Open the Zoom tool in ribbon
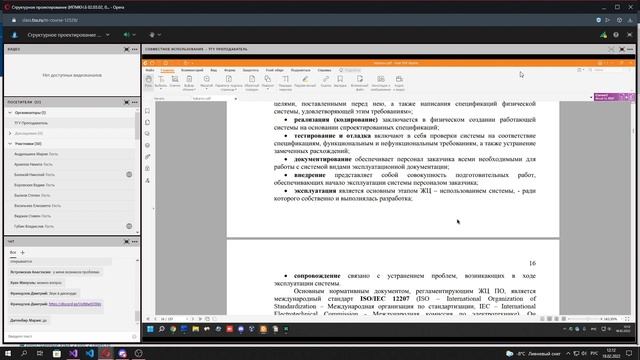Screen dimensions: 640x360 coord(207,81)
